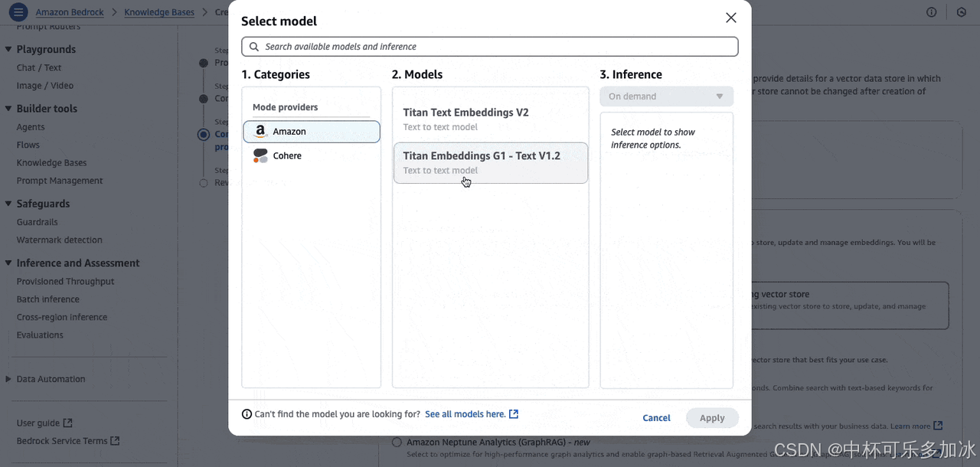Open the User guide link
Image resolution: width=980 pixels, height=467 pixels.
pos(38,423)
